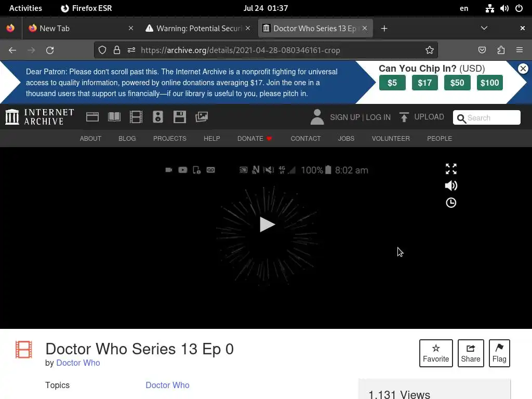532x399 pixels.
Task: Choose the $50 donation button
Action: point(457,83)
